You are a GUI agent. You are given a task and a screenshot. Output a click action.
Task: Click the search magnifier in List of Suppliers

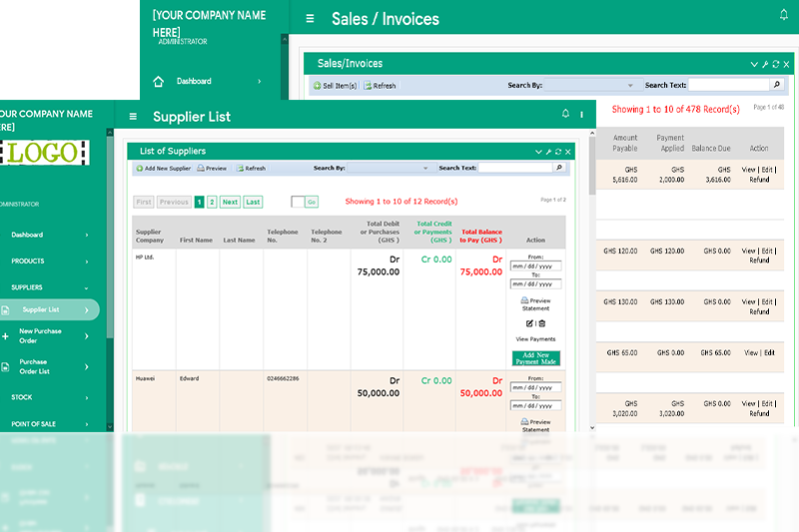pyautogui.click(x=558, y=168)
